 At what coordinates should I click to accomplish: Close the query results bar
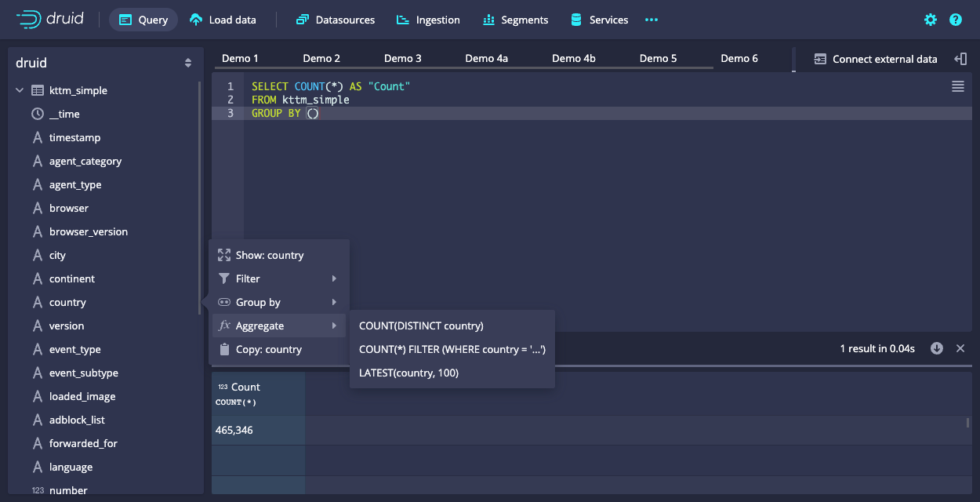pos(960,348)
